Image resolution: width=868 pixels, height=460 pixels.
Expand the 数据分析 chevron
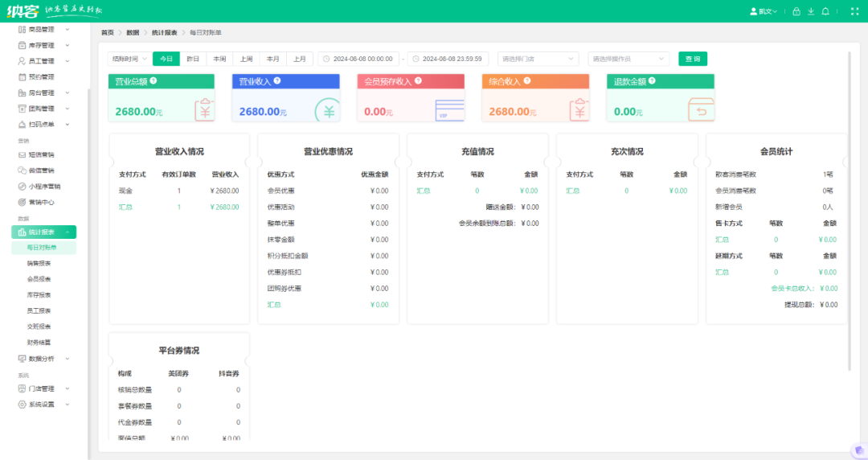68,359
